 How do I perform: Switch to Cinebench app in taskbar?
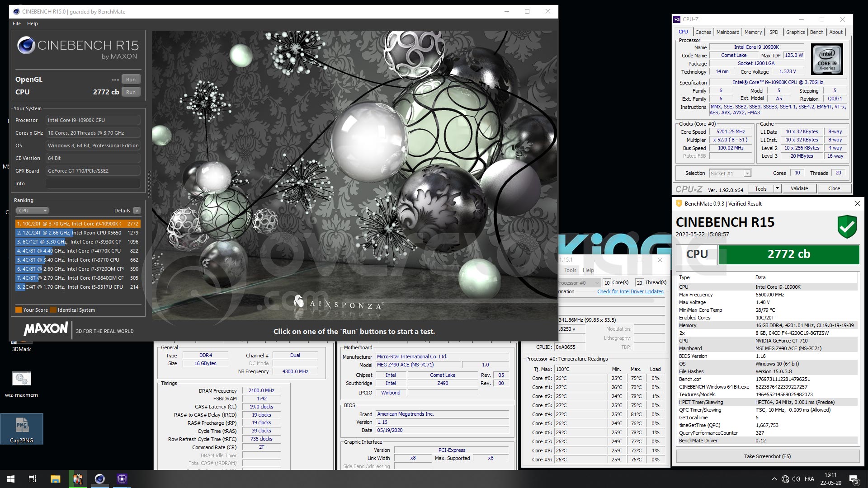click(x=99, y=479)
